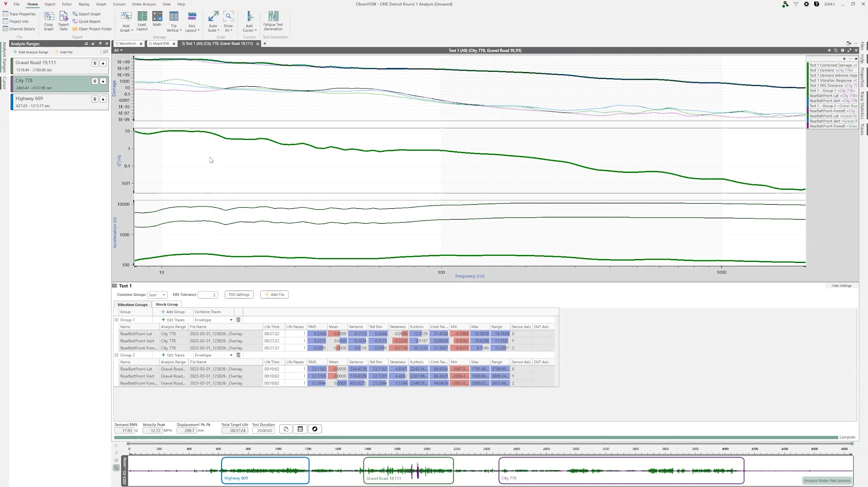Click the Math icon in Manage group
This screenshot has height=487, width=868.
(x=157, y=19)
